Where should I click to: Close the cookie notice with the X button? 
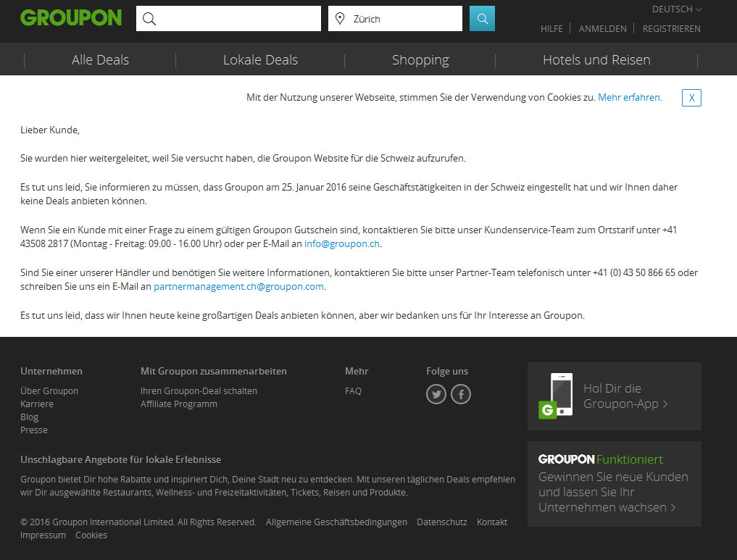click(x=691, y=98)
